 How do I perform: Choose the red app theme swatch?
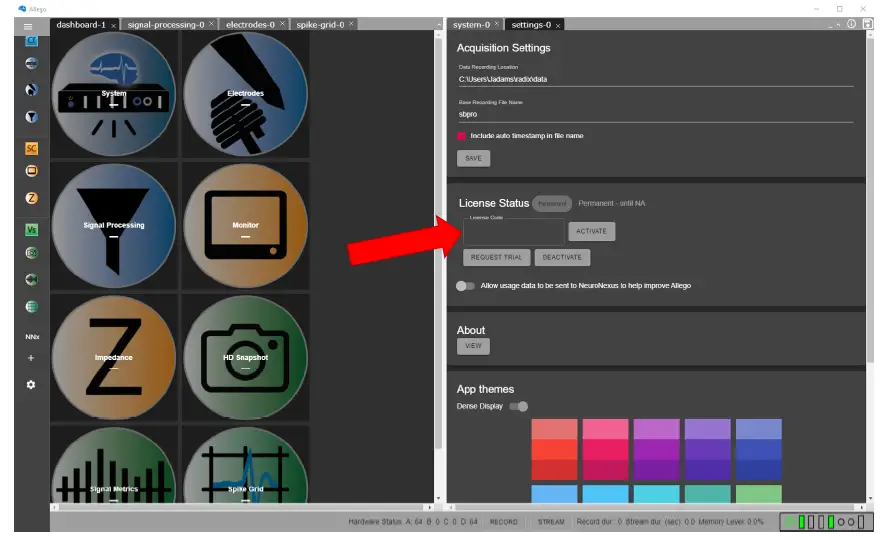(x=554, y=450)
